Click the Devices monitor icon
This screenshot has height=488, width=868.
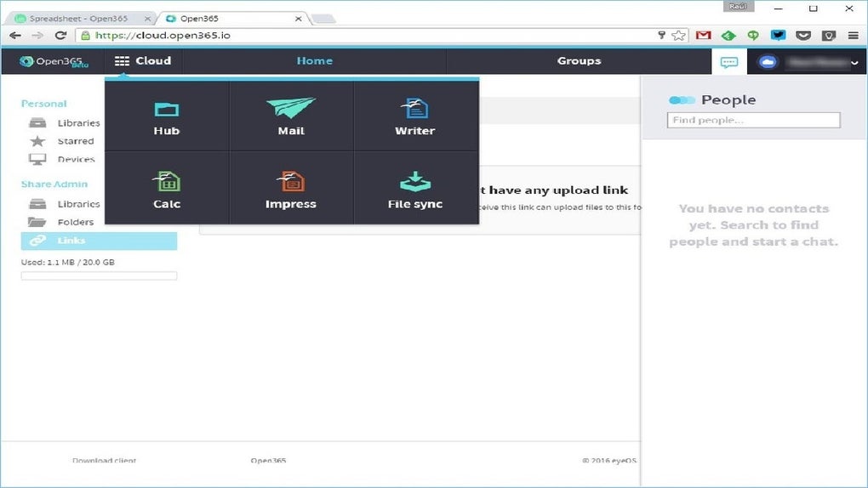(37, 159)
